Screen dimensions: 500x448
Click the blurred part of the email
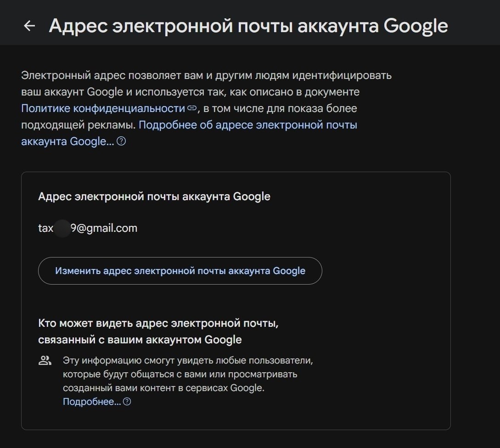(x=62, y=228)
